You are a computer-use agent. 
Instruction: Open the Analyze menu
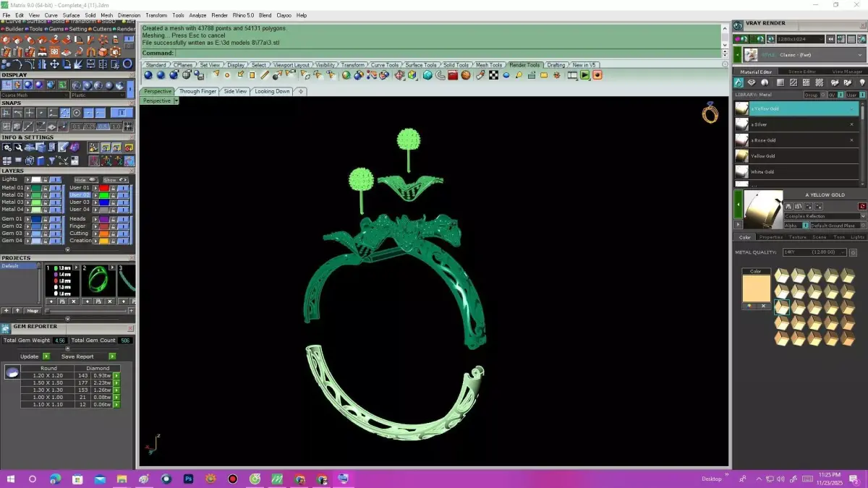pos(197,15)
